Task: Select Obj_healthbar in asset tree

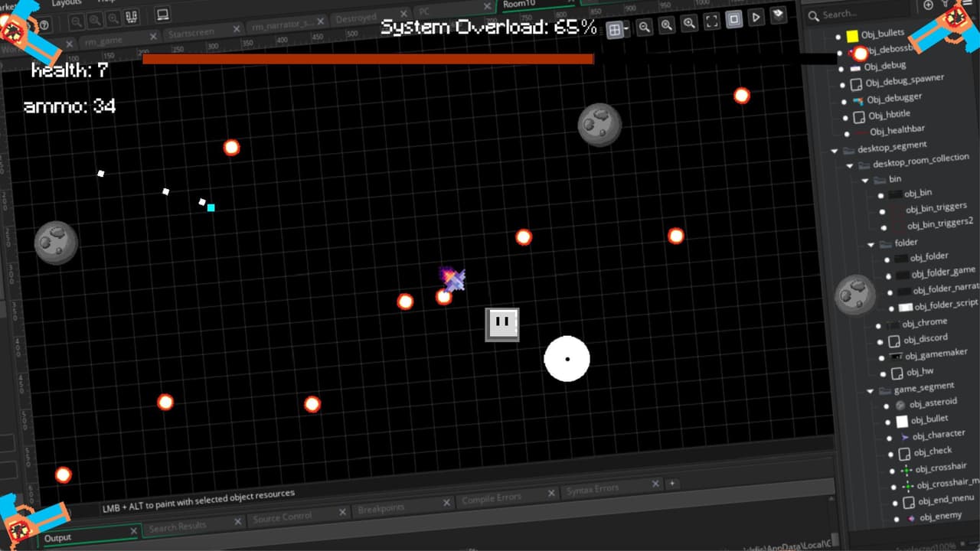Action: [x=897, y=131]
